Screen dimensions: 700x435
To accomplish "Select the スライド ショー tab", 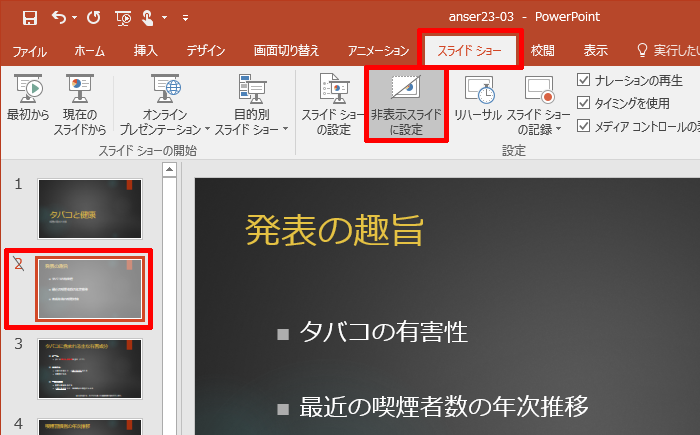I will (469, 50).
